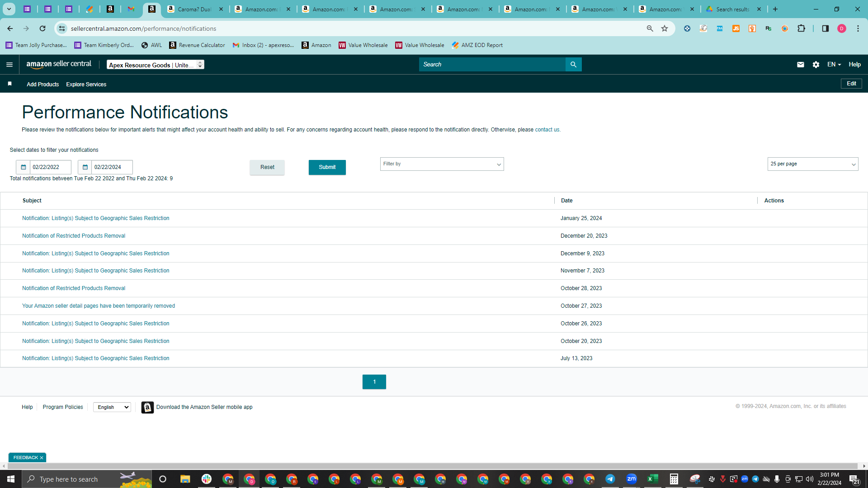Screen dimensions: 868x488
Task: Open Telegram from the taskbar
Action: click(x=610, y=479)
